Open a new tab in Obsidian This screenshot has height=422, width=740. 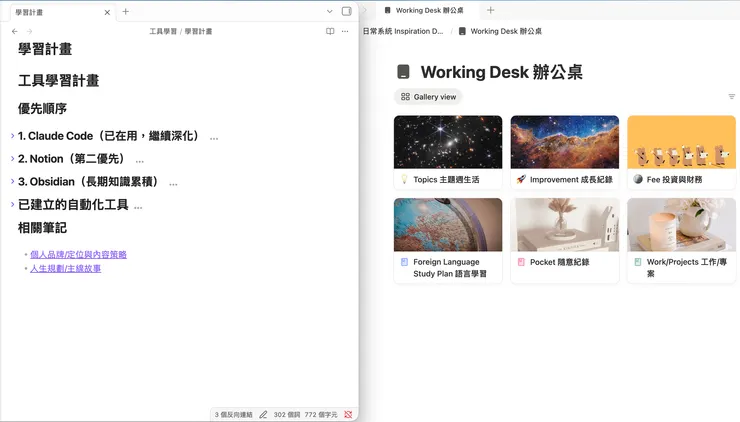tap(126, 12)
